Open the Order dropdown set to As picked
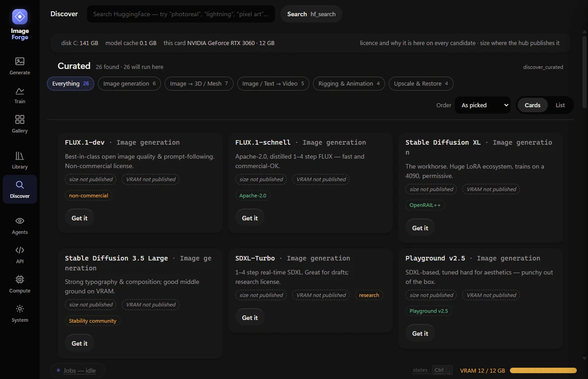The height and width of the screenshot is (379, 588). click(x=483, y=105)
